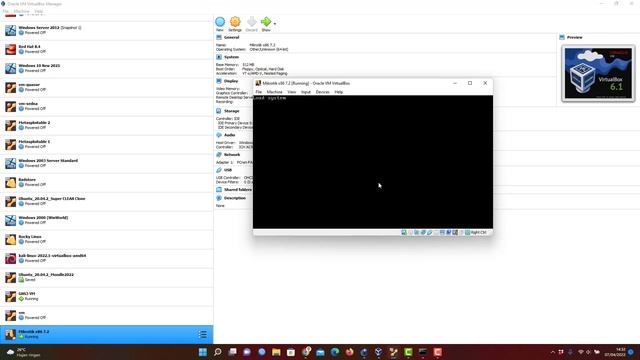
Task: Select the Red Hat 8.4 virtual machine
Action: tap(107, 49)
